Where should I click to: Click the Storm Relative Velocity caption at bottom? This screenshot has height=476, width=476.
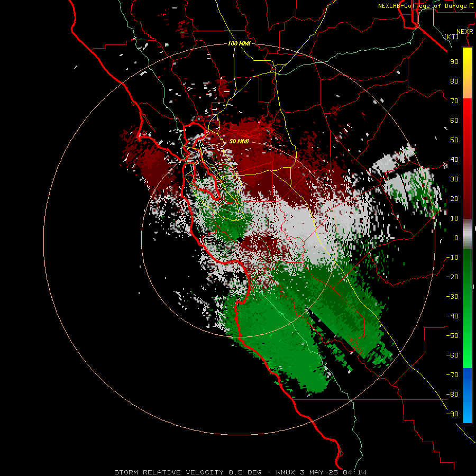[240, 472]
